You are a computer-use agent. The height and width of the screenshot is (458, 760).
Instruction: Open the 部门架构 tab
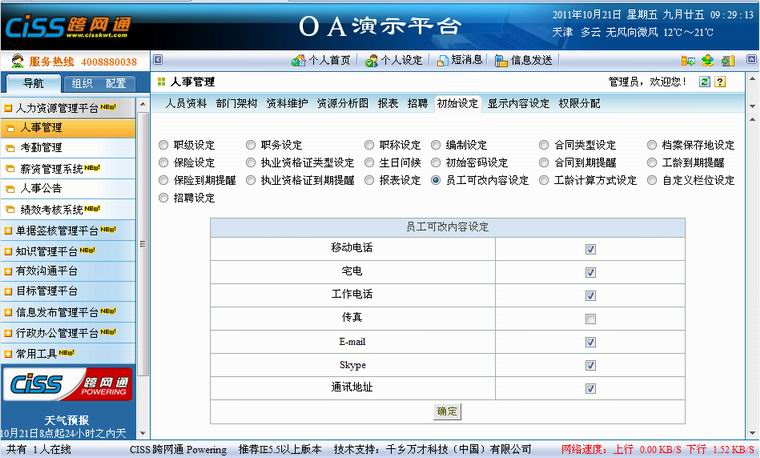point(236,103)
